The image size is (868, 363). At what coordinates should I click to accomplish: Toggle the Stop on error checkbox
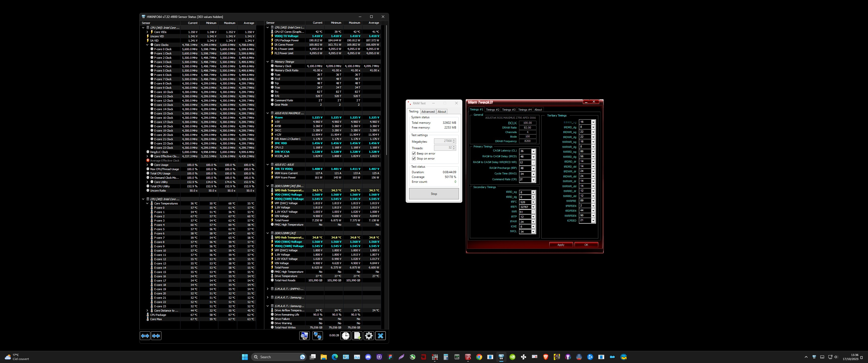point(414,159)
